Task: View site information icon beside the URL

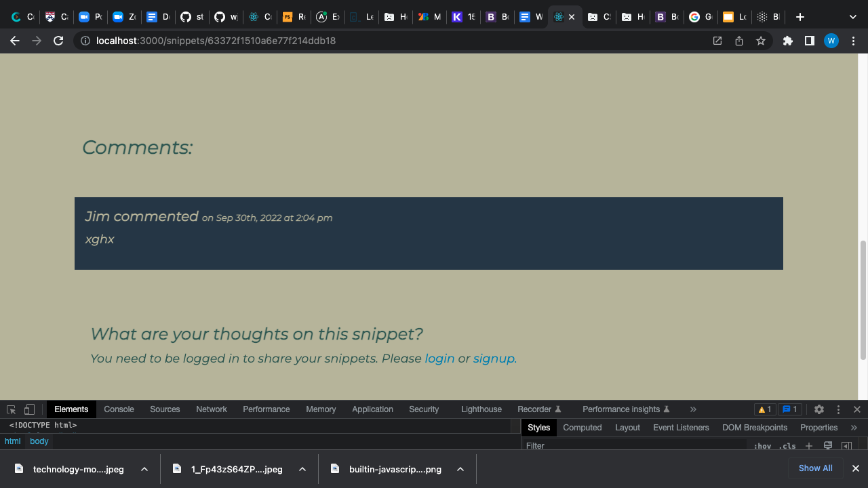Action: point(85,41)
